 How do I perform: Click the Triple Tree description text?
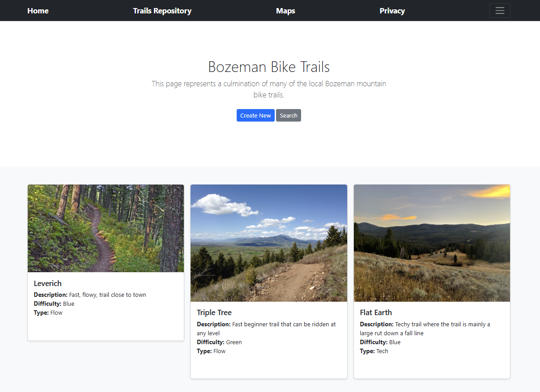coord(266,329)
